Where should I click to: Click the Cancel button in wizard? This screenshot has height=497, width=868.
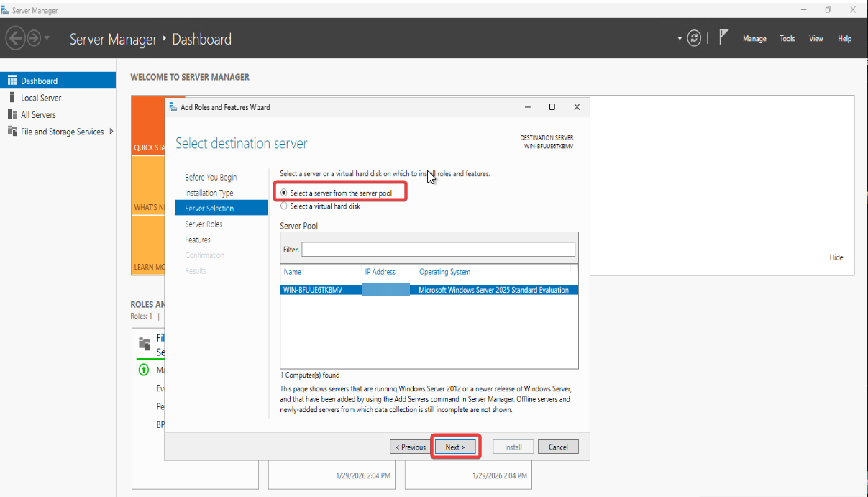click(558, 447)
